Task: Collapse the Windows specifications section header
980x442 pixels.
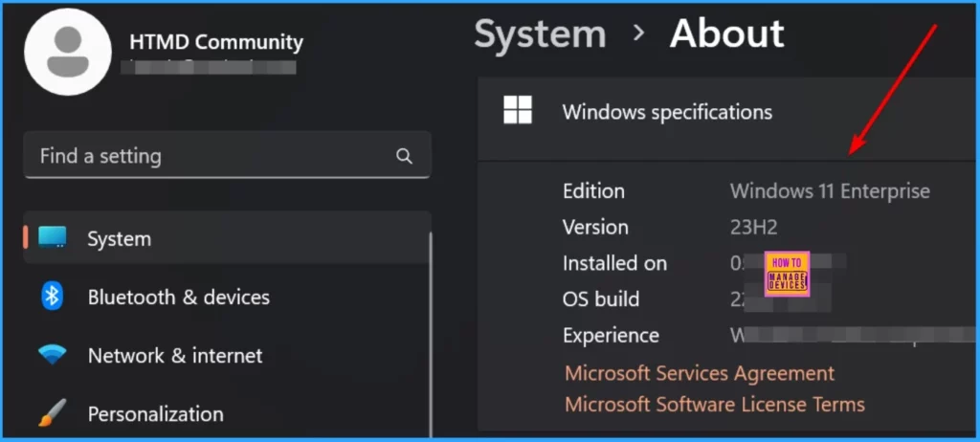Action: click(x=728, y=119)
